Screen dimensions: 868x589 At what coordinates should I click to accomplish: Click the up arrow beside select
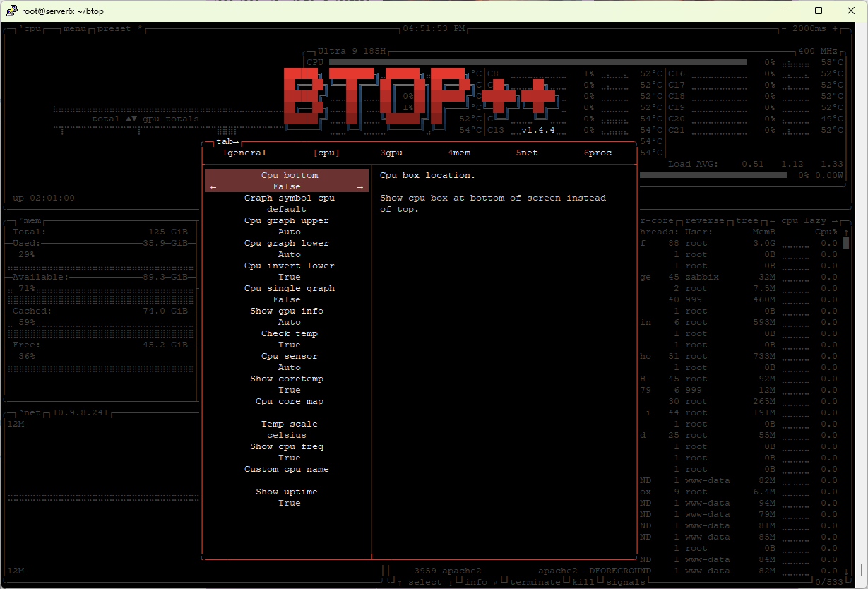click(400, 582)
